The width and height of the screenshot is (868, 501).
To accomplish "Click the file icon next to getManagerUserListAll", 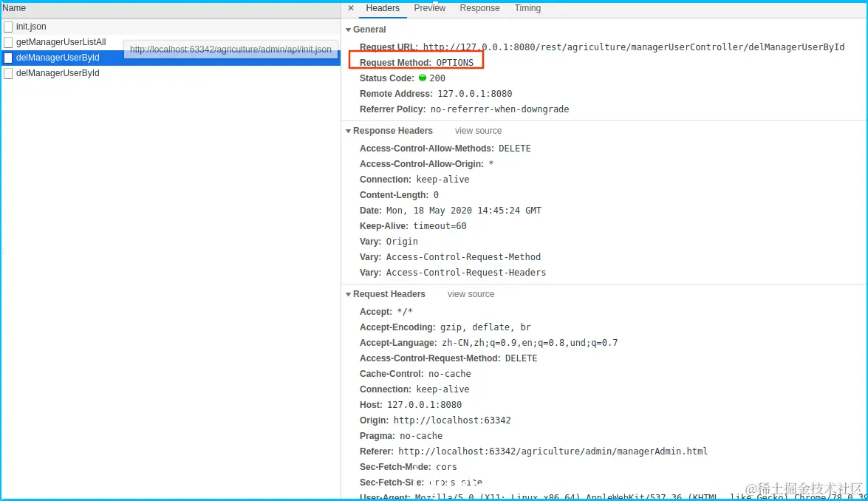I will (8, 42).
